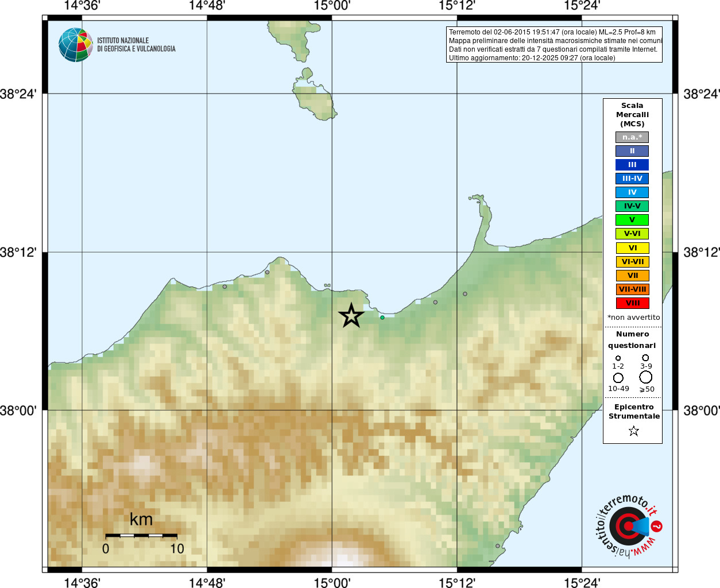Click the bottom 15°24' longitude label
720x588 pixels.
coord(582,582)
